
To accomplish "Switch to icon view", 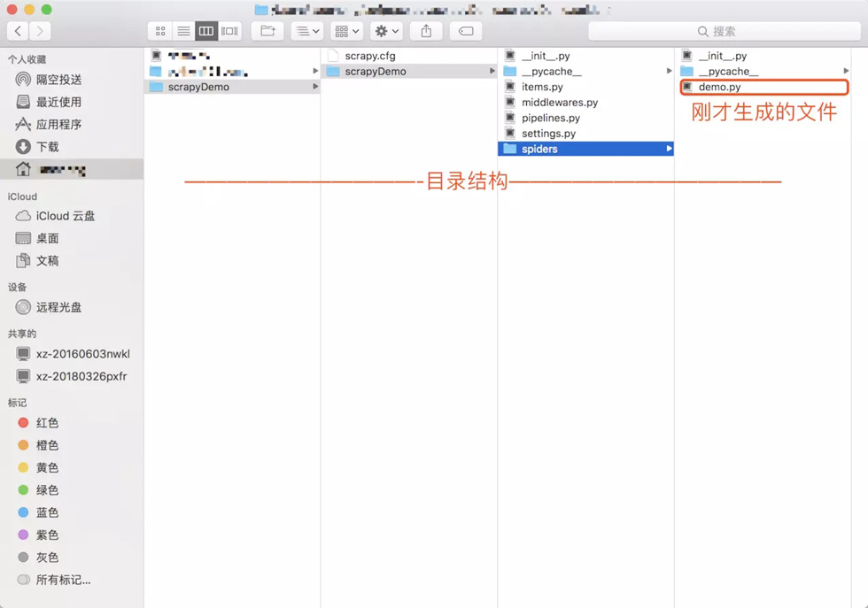I will tap(160, 31).
